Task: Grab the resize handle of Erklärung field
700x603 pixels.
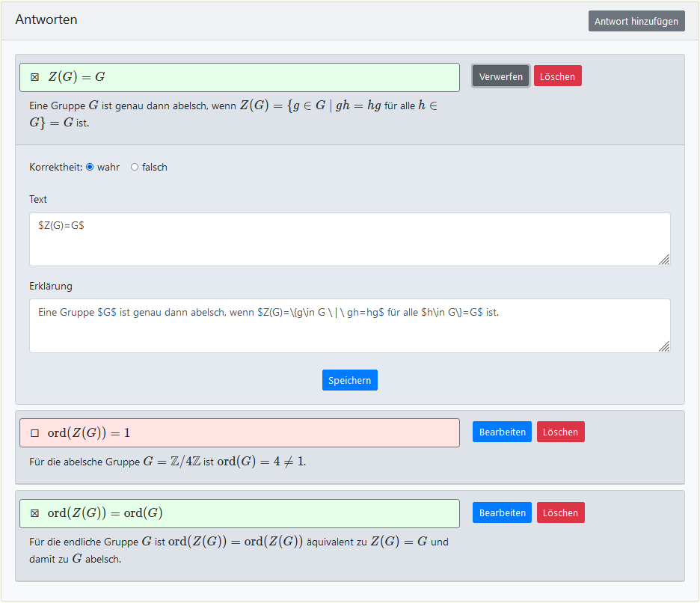Action: pyautogui.click(x=664, y=346)
